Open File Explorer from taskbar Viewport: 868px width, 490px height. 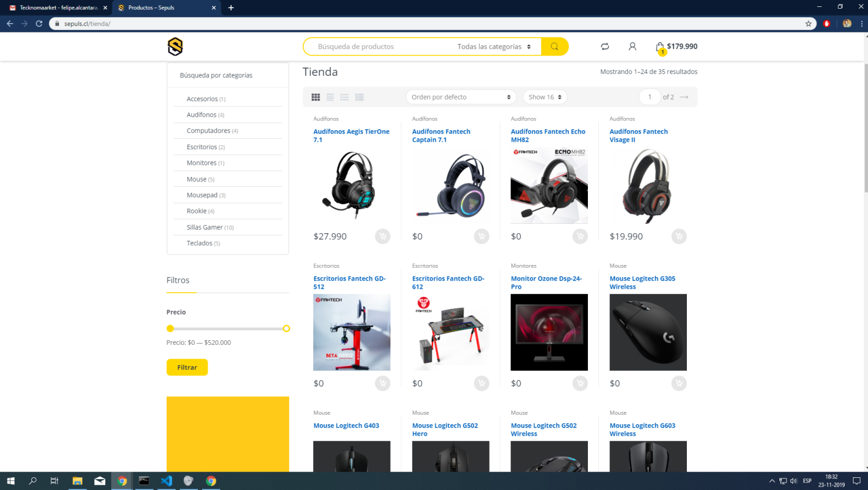[x=78, y=481]
